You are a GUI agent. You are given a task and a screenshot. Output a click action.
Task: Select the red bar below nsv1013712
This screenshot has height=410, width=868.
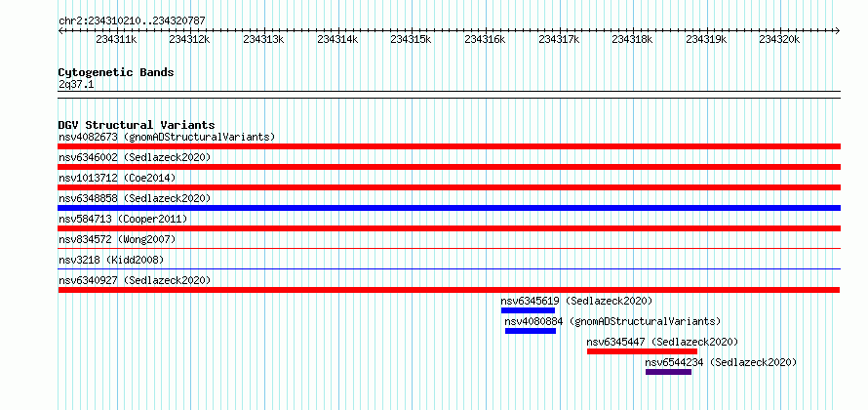click(450, 187)
